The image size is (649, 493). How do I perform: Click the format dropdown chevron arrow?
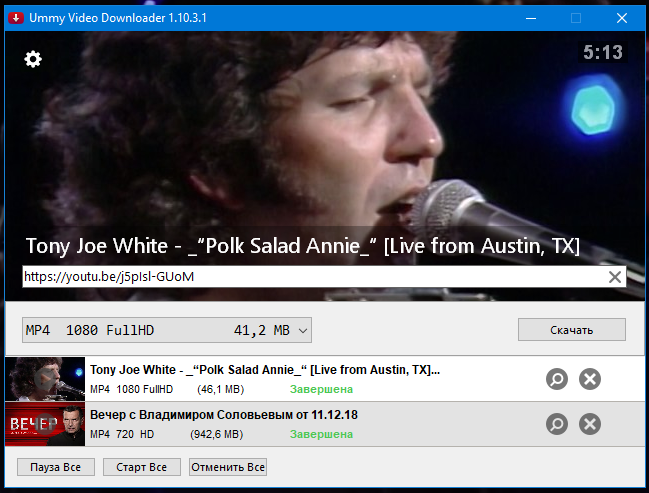303,330
